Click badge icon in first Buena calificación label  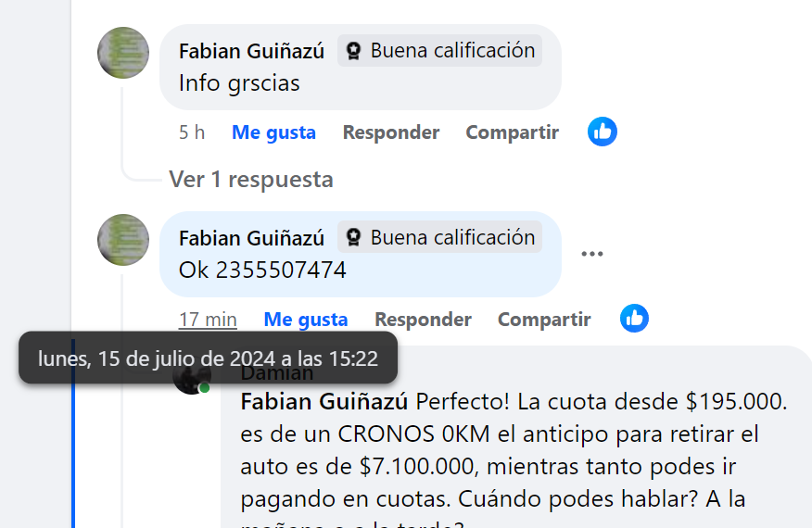click(354, 51)
